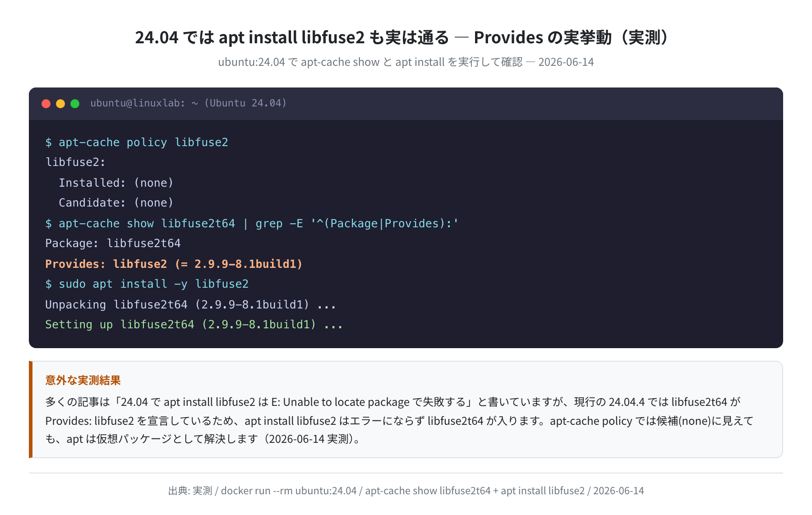Click the 'apt-cache show libfuse2t64 | grep' command
This screenshot has height=515, width=812.
[252, 224]
